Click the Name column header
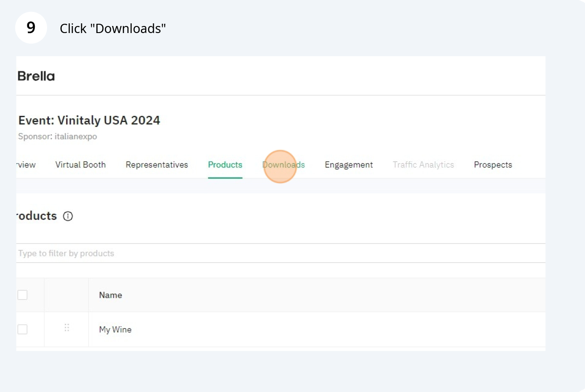 tap(111, 295)
